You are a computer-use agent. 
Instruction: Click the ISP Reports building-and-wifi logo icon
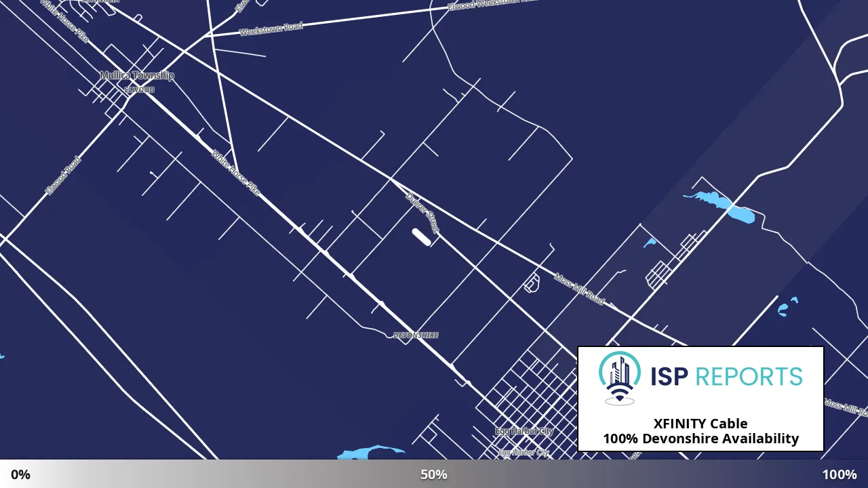coord(619,378)
